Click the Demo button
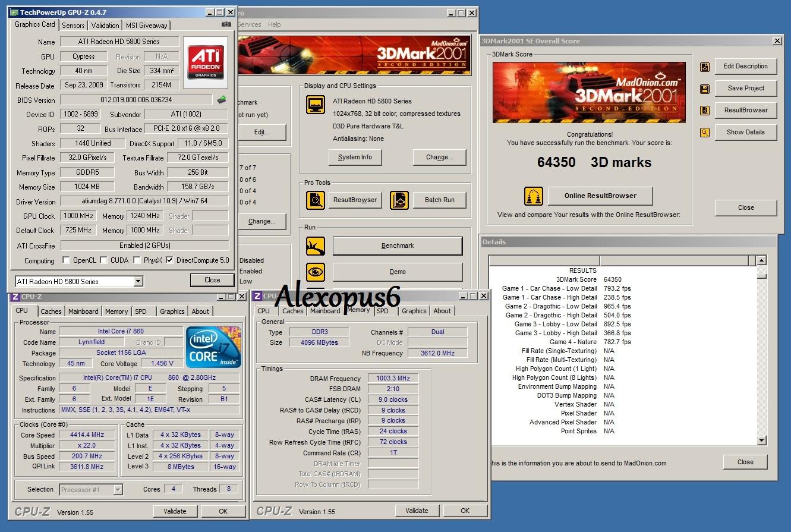The height and width of the screenshot is (532, 791). [x=398, y=272]
